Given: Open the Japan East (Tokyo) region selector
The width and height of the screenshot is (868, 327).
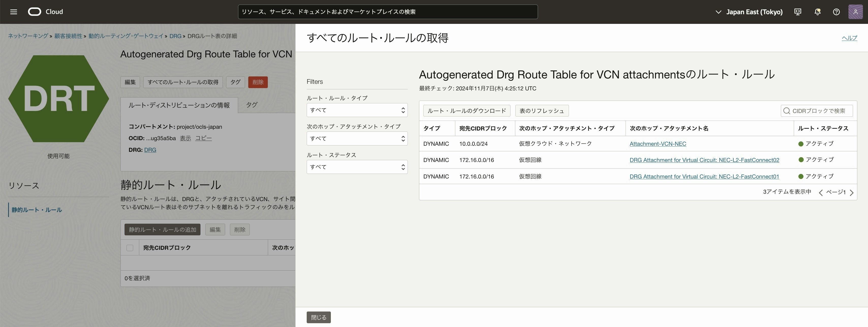Looking at the screenshot, I should [x=749, y=12].
